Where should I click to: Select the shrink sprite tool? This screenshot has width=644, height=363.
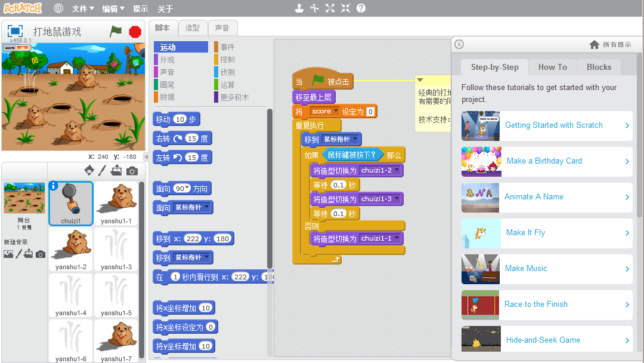(345, 8)
